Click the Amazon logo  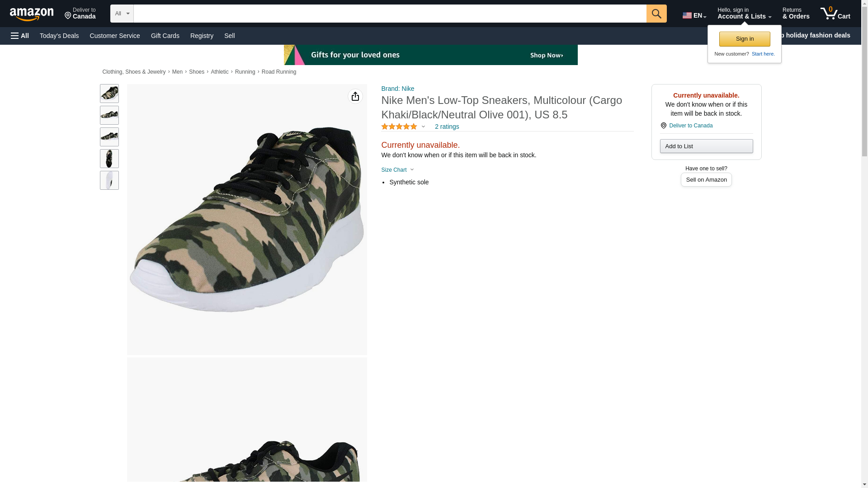(32, 14)
